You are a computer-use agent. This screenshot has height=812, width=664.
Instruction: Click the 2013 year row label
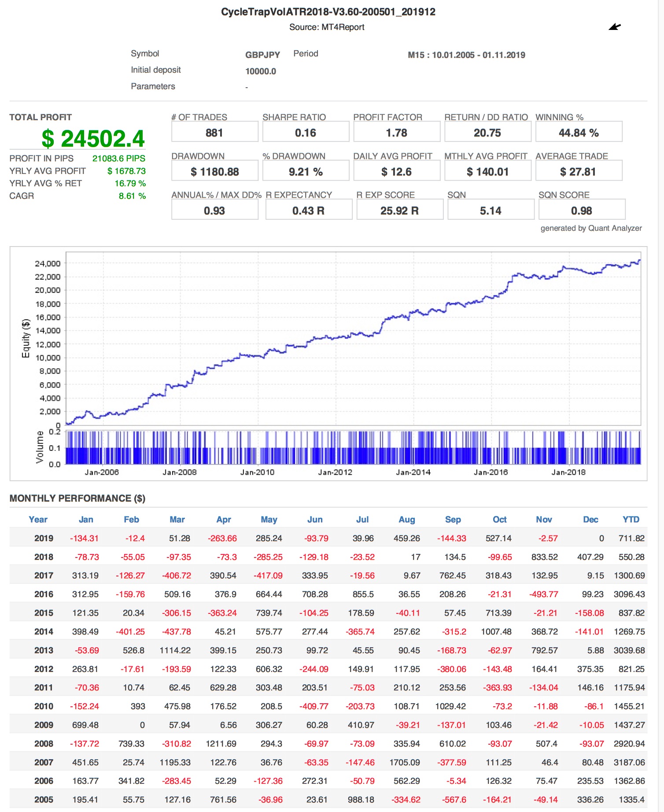pyautogui.click(x=44, y=650)
